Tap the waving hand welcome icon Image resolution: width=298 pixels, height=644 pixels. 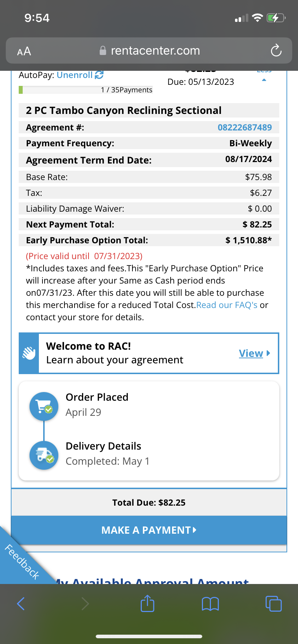29,353
